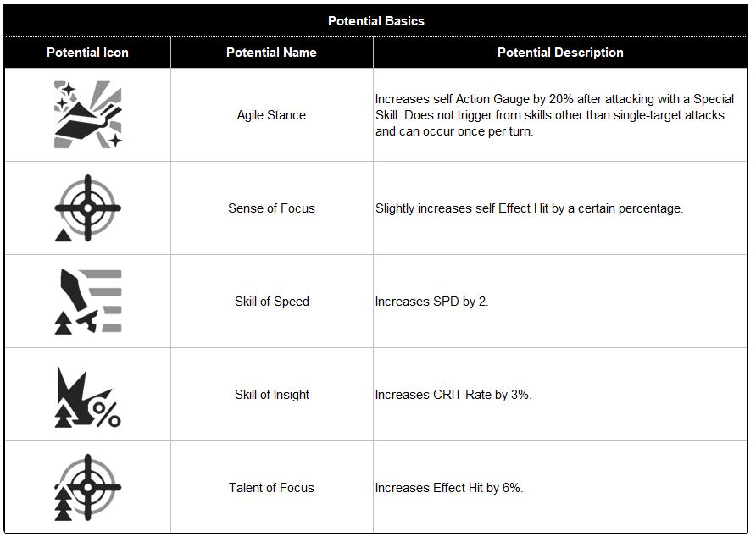The image size is (756, 537).
Task: Select the Skill of Insight percent icon
Action: (88, 396)
